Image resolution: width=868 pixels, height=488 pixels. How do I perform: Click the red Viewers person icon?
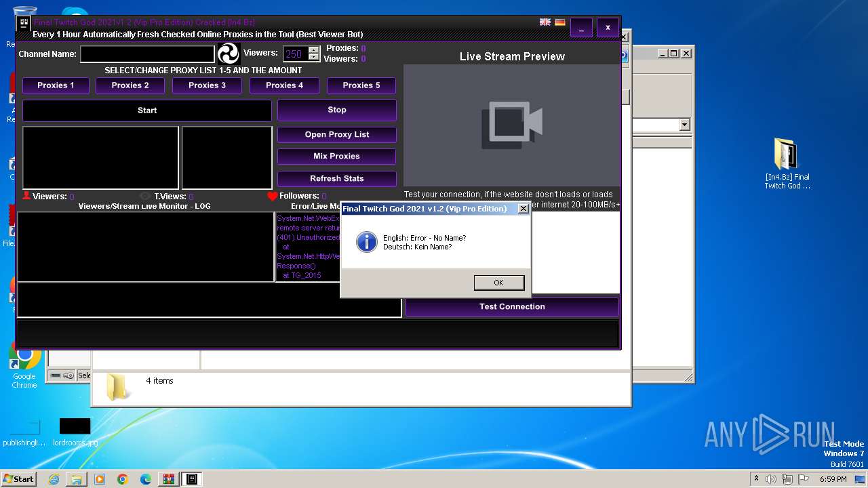(x=26, y=196)
